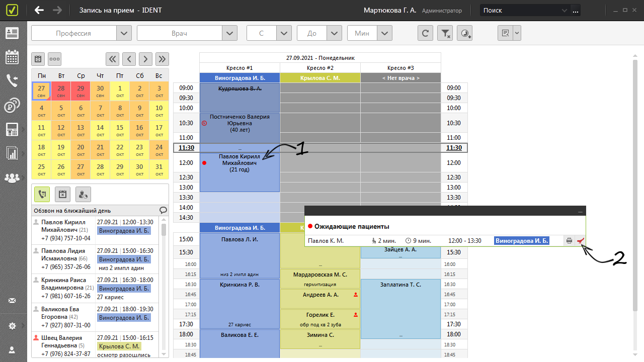Open the staff group sidebar icon

(12, 177)
